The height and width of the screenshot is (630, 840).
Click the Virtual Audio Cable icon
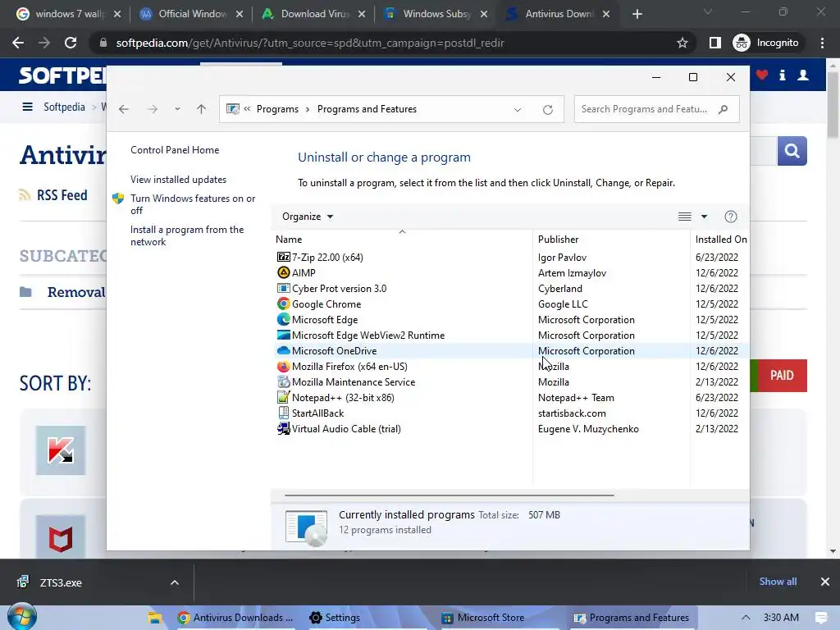click(283, 428)
